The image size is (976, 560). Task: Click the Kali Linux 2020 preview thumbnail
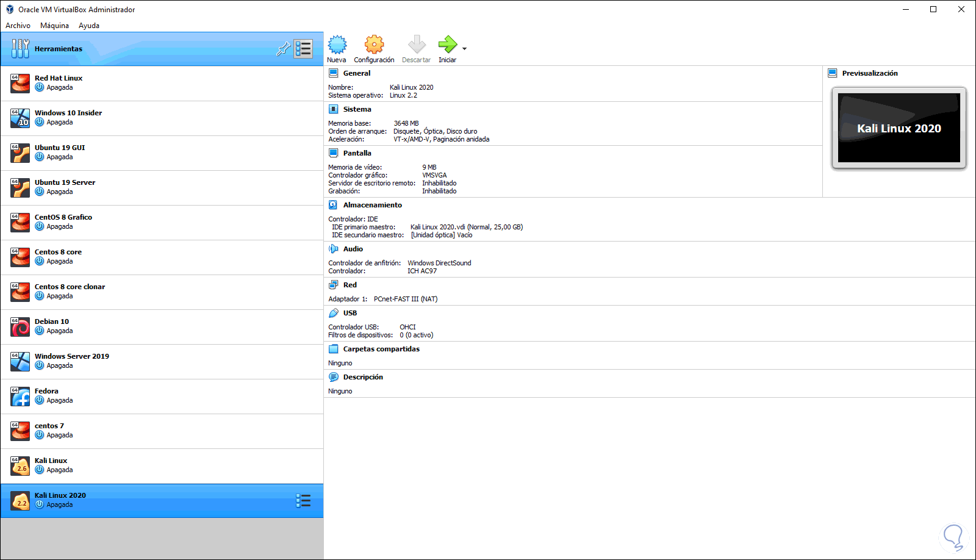pyautogui.click(x=899, y=128)
